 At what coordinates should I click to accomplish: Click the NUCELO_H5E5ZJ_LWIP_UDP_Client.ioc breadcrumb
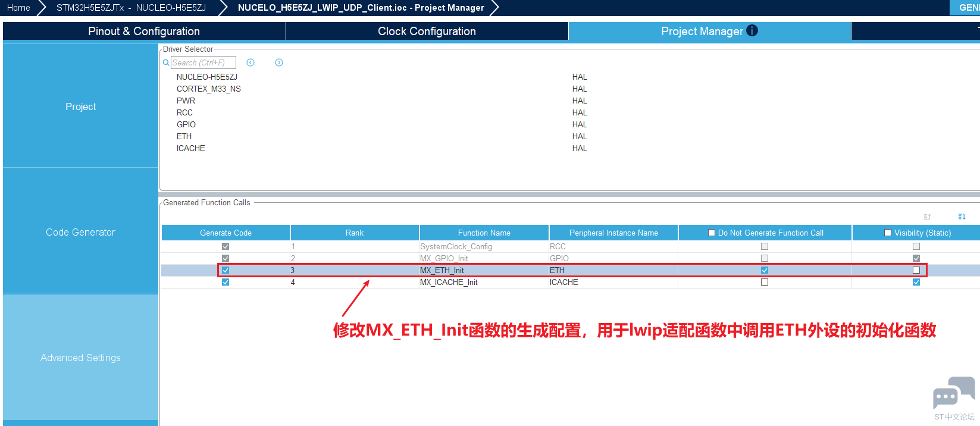click(361, 8)
